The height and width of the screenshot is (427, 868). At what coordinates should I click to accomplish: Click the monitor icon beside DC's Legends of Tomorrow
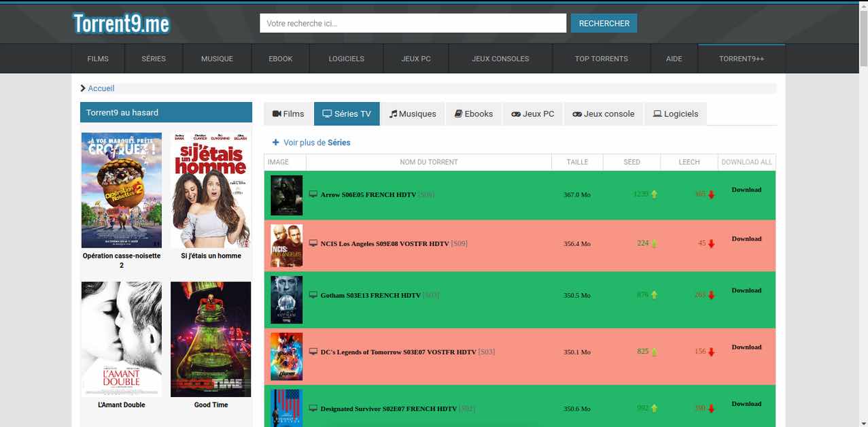click(x=313, y=352)
